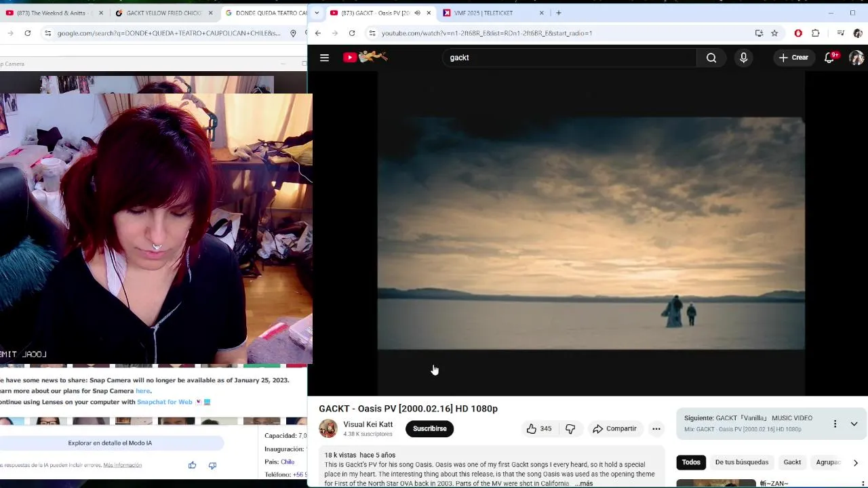The width and height of the screenshot is (868, 488).
Task: Open install app icon in YouTube address bar
Action: coord(759,33)
